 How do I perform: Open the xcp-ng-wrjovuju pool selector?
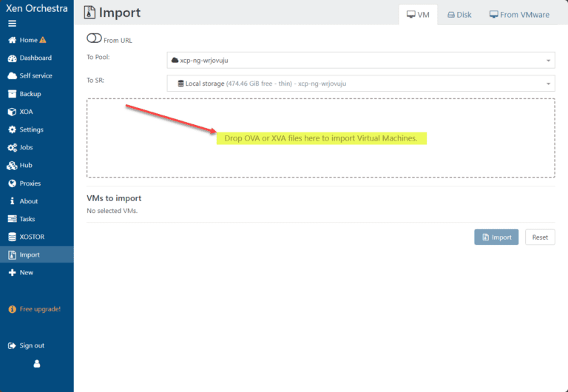361,60
